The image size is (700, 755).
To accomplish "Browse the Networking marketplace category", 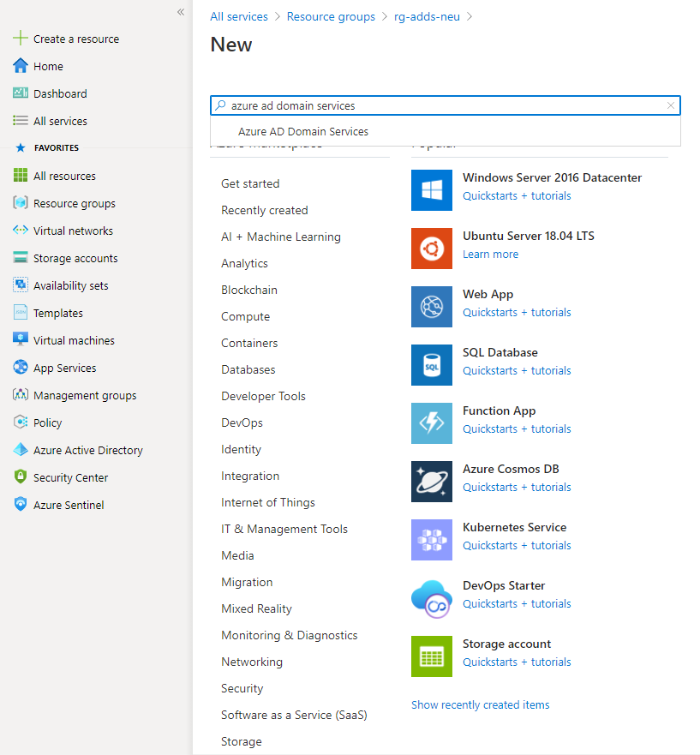I will tap(251, 662).
